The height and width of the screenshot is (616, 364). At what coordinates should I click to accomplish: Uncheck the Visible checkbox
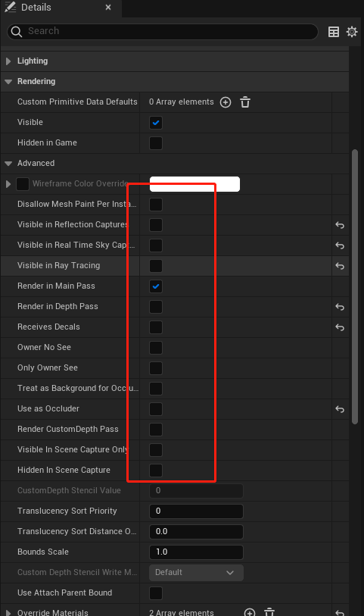[156, 123]
